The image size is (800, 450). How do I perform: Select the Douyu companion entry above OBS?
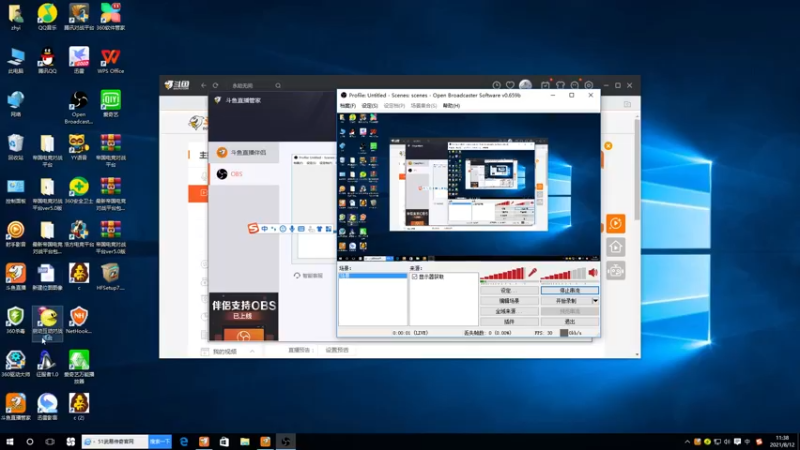pos(244,153)
